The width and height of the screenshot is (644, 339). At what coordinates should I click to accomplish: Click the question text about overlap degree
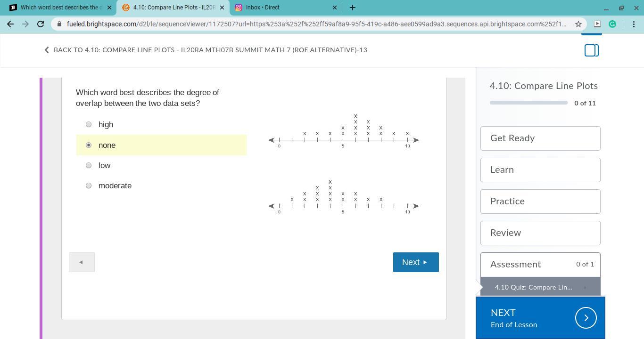(x=148, y=98)
